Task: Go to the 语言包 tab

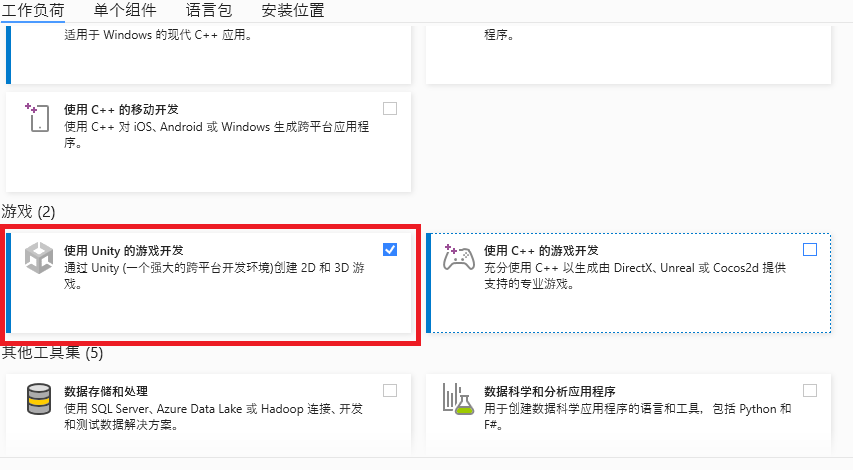Action: [x=211, y=11]
